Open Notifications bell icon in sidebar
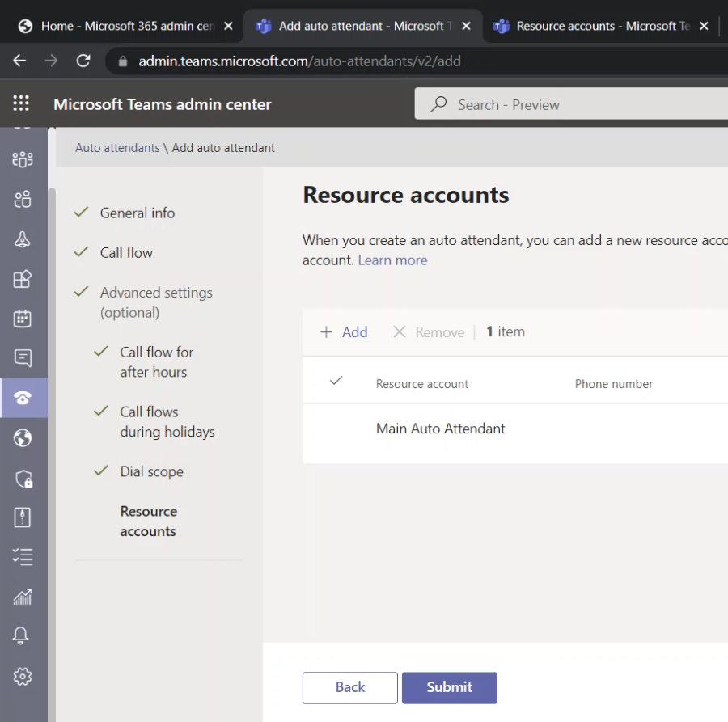 click(23, 636)
